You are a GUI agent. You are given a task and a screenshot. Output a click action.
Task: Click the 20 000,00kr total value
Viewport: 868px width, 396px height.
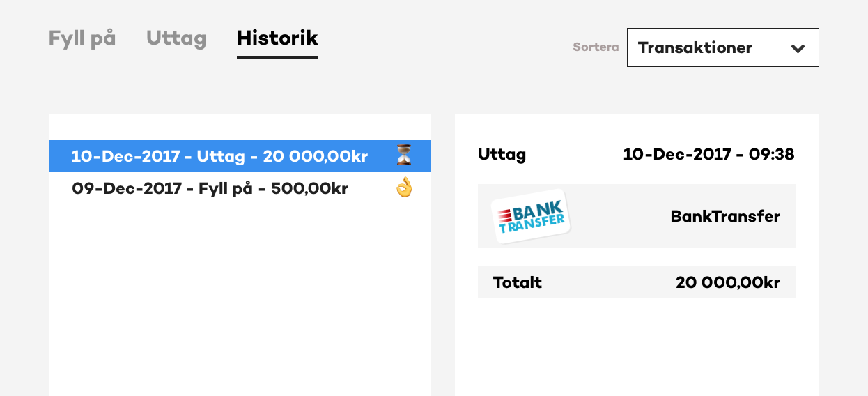728,282
